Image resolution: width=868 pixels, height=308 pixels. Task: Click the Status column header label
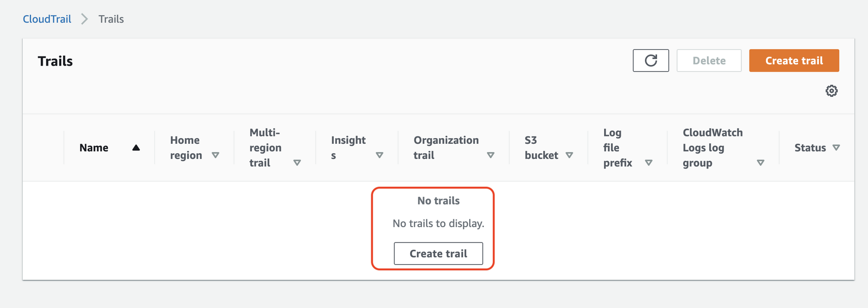click(810, 148)
